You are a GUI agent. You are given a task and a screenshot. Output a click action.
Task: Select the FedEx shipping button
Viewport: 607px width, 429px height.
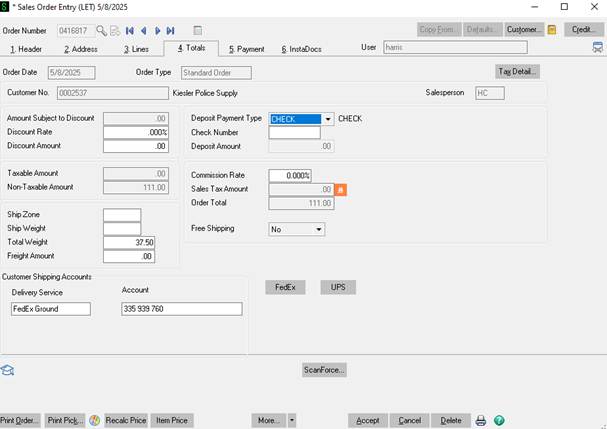point(284,287)
